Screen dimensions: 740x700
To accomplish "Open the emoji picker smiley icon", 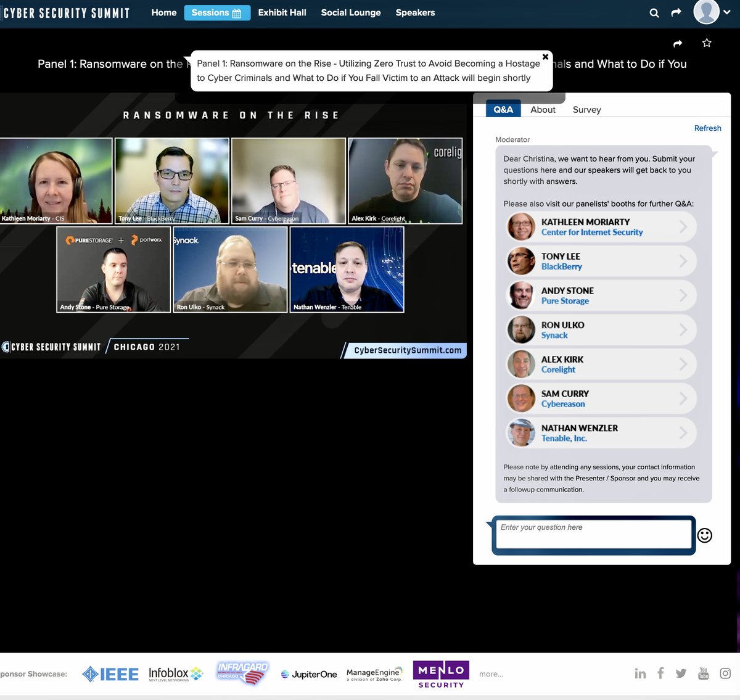I will pyautogui.click(x=705, y=535).
